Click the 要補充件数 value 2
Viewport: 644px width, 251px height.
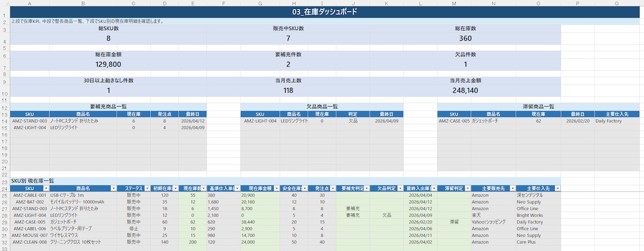tap(288, 64)
